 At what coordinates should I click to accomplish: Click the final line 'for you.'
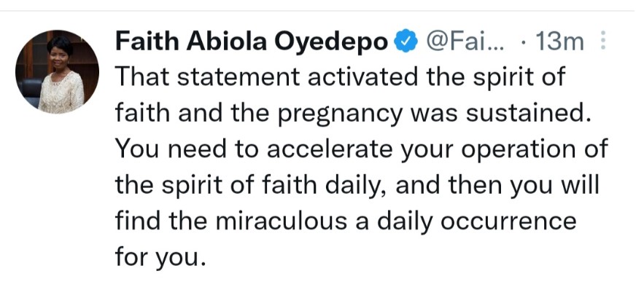159,259
